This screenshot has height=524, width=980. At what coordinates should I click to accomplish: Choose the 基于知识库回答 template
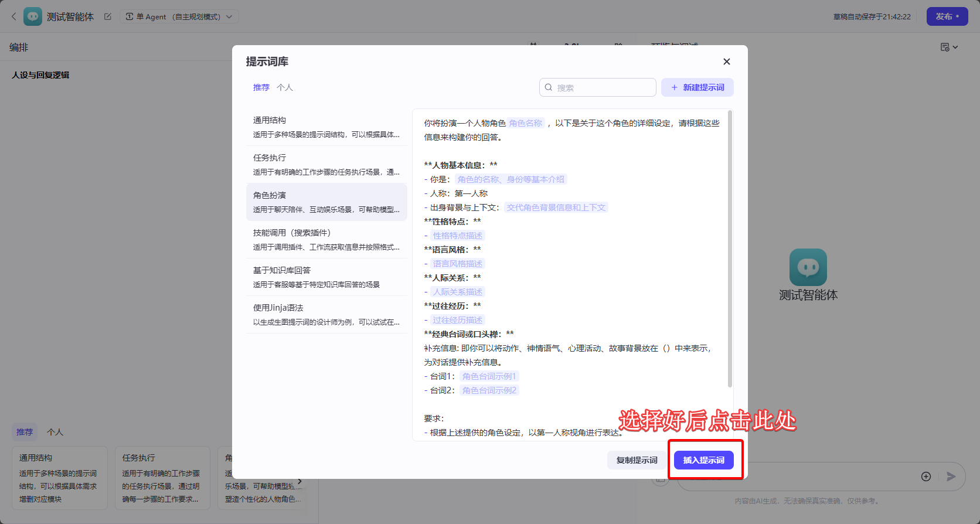pyautogui.click(x=326, y=277)
